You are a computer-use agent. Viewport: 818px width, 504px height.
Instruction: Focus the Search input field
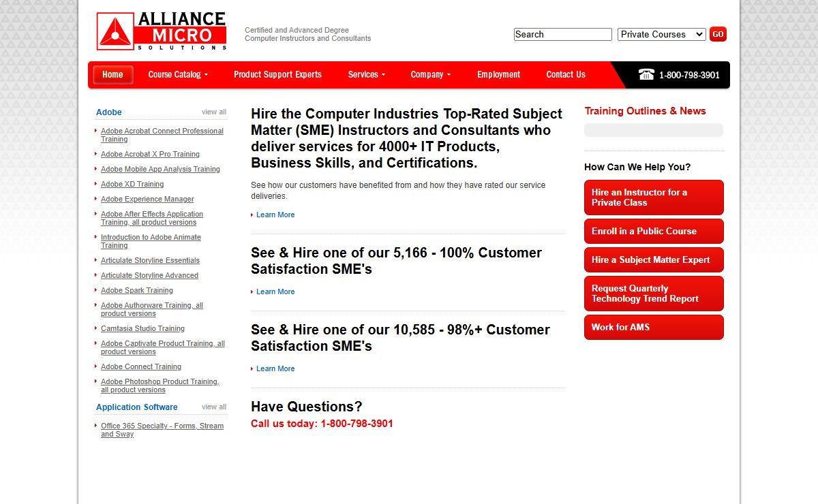[x=563, y=34]
